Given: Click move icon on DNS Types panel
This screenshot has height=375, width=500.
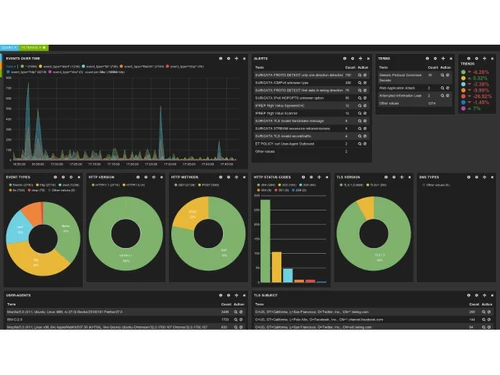Looking at the screenshot, I should click(484, 177).
